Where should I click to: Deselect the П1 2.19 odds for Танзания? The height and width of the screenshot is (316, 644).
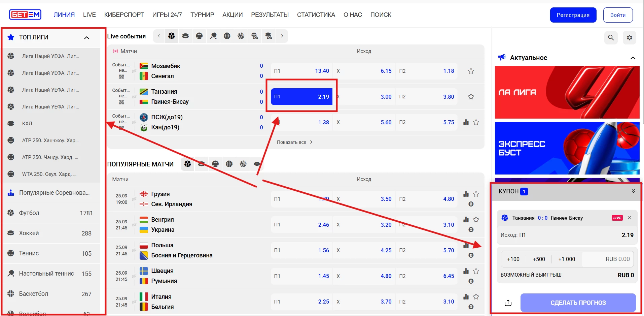(301, 97)
